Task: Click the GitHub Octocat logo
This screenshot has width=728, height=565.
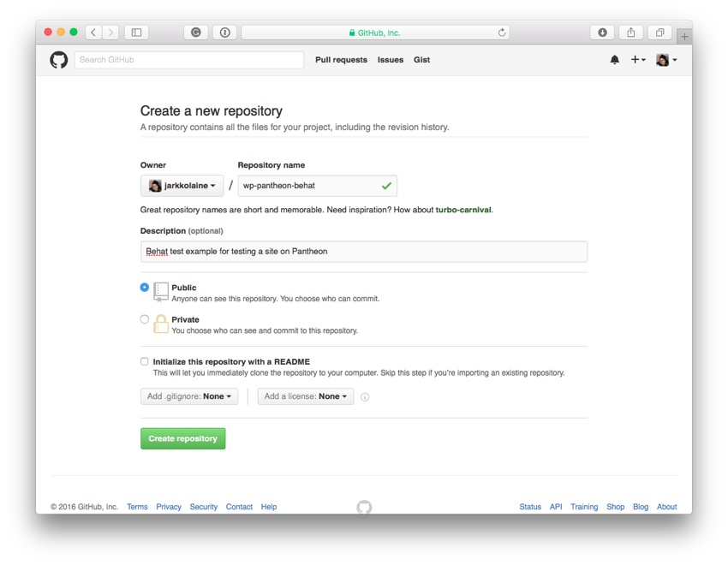Action: pos(58,60)
